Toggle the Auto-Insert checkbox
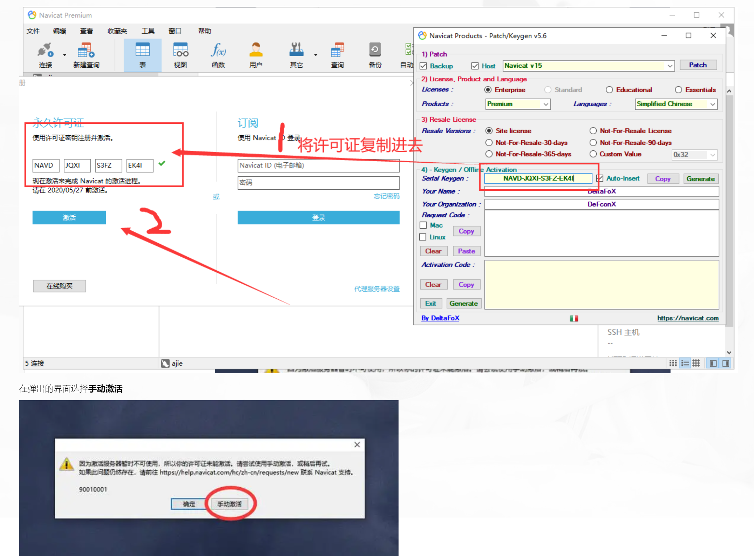This screenshot has width=754, height=560. 600,178
